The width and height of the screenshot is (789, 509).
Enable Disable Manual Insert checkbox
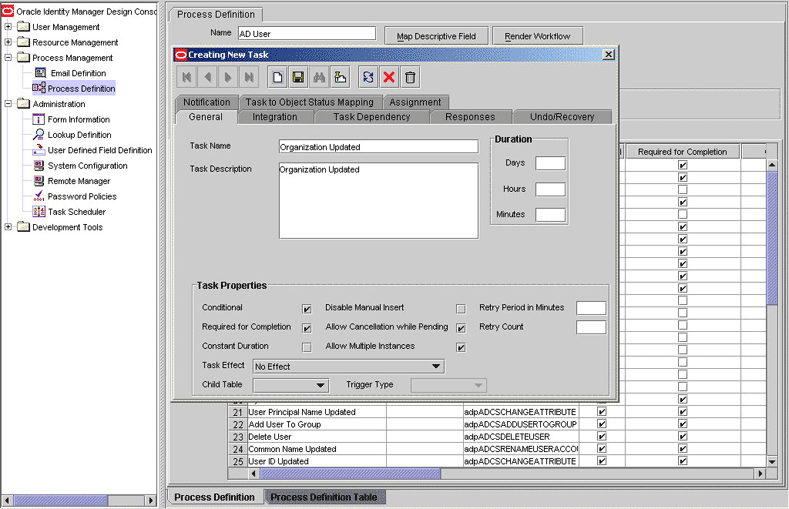coord(460,309)
